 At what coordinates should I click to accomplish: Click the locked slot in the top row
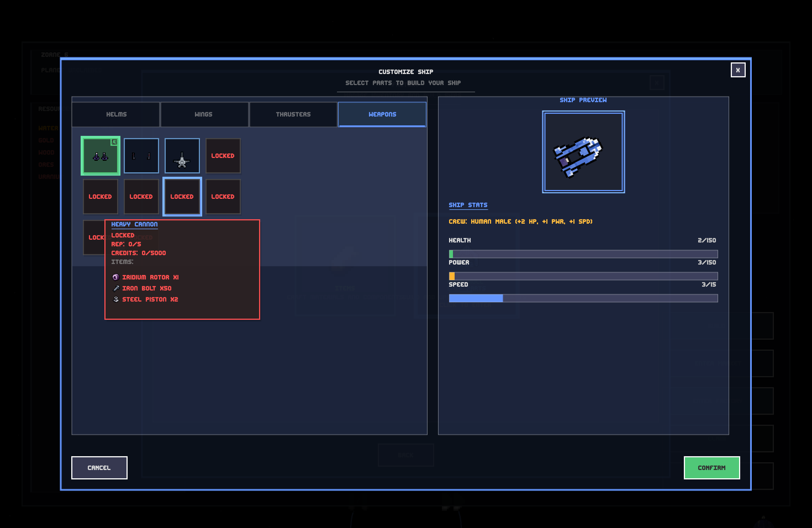(223, 156)
